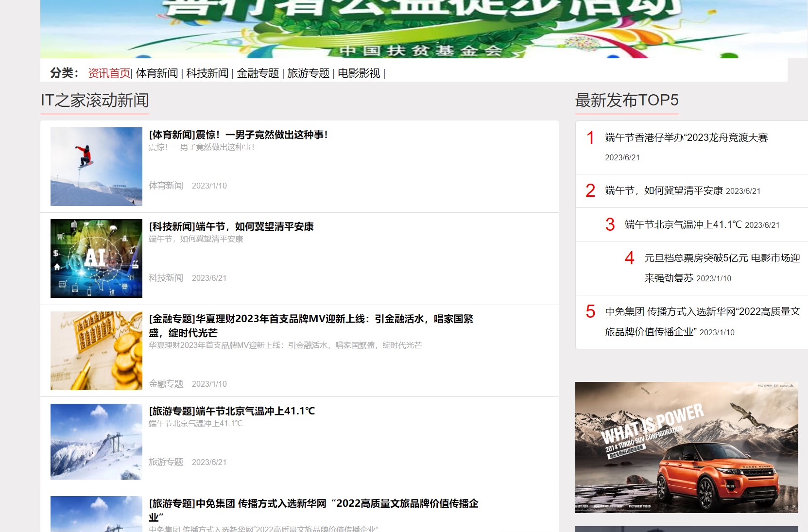Open the 金融专题 category
Screen dimensions: 808x532
coord(258,73)
